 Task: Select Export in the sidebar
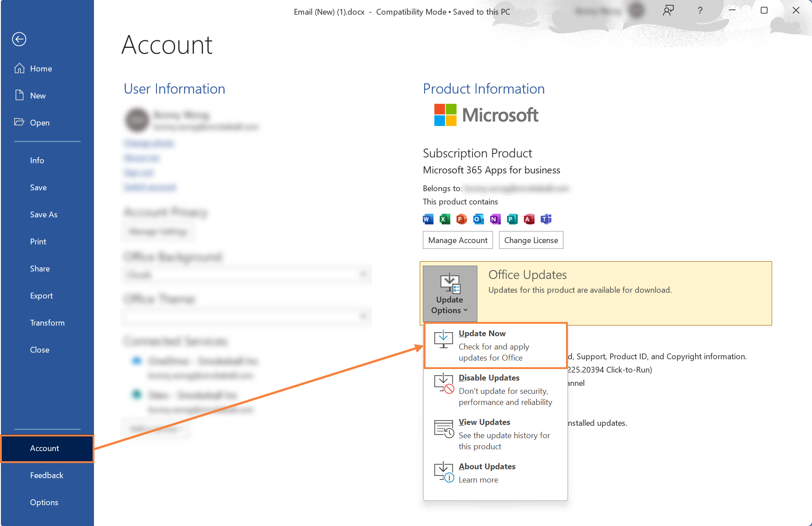pos(47,296)
